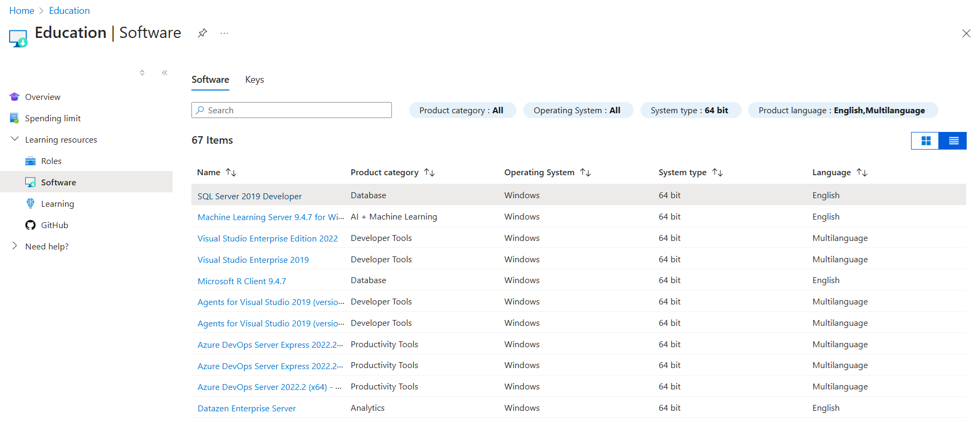
Task: Sort by Language column arrows
Action: point(862,172)
